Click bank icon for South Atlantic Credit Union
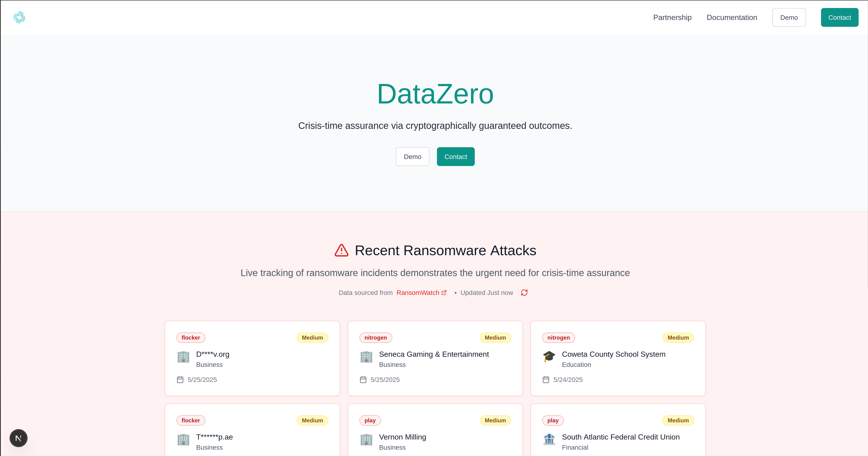The width and height of the screenshot is (868, 456). coord(549,439)
